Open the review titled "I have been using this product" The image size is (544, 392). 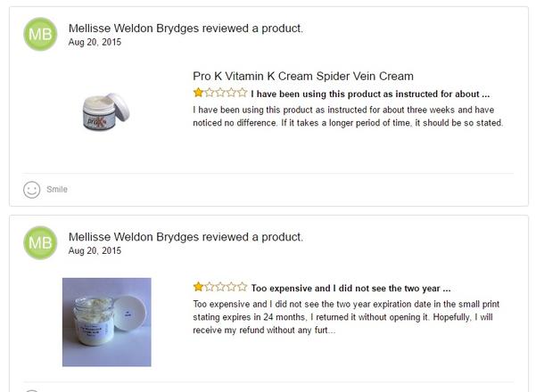coord(370,94)
